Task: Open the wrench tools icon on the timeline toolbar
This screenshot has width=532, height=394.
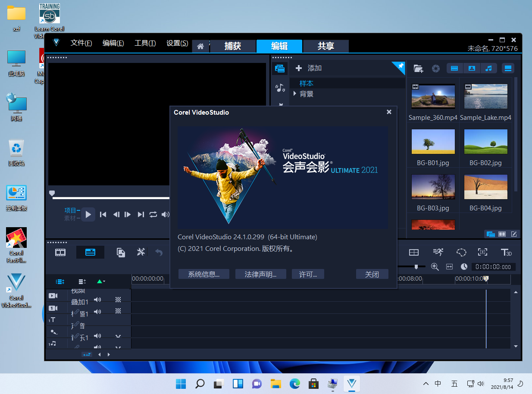Action: (x=141, y=252)
